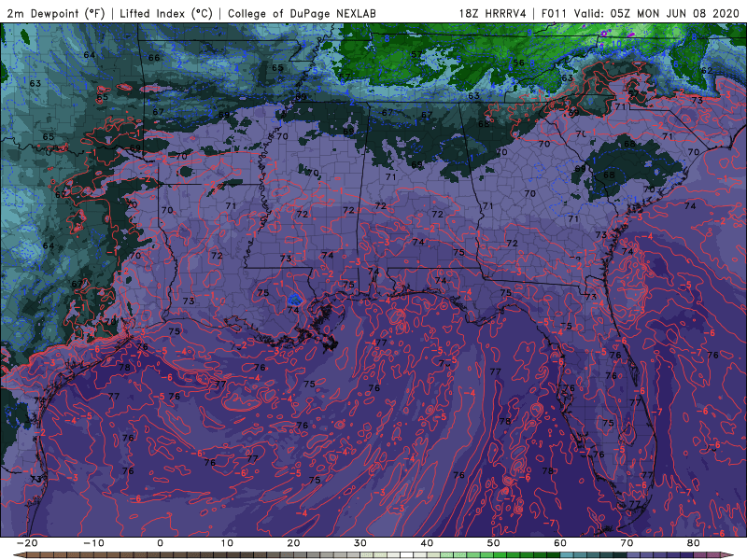Click the "56" dewpoint value on the map
747x560 pixels.
point(519,63)
